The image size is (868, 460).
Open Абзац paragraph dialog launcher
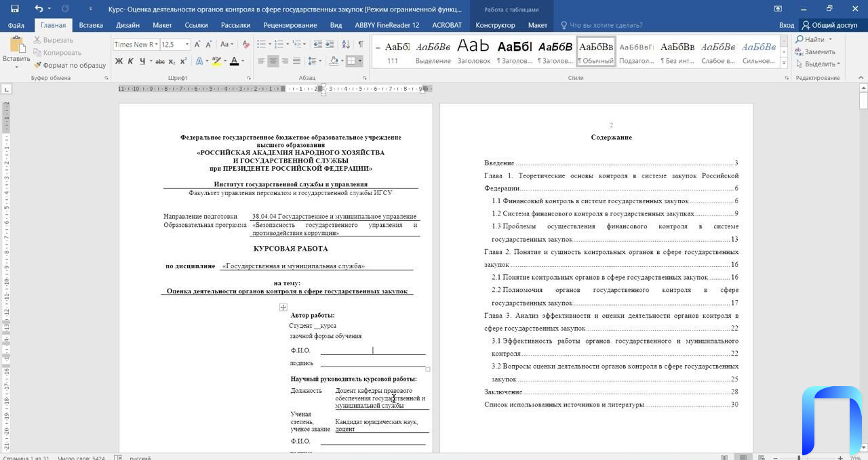pyautogui.click(x=366, y=79)
